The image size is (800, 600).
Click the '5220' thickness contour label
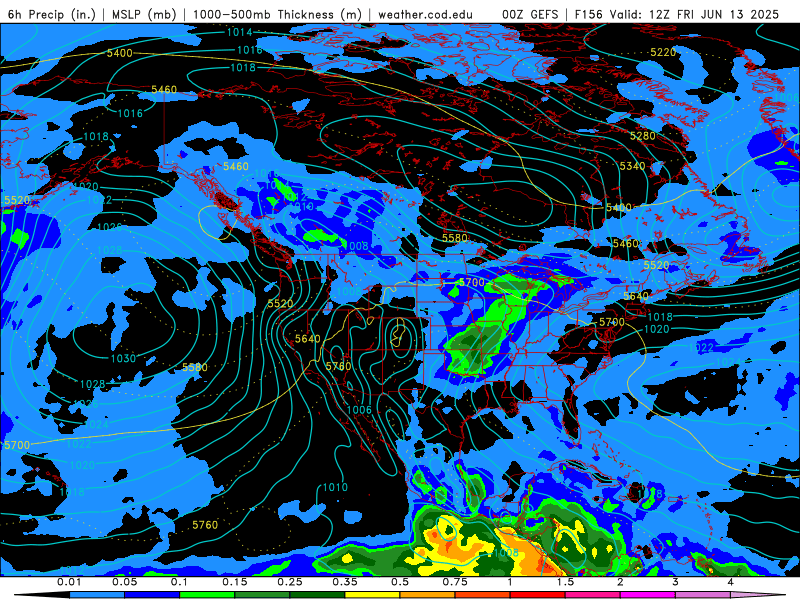click(663, 52)
